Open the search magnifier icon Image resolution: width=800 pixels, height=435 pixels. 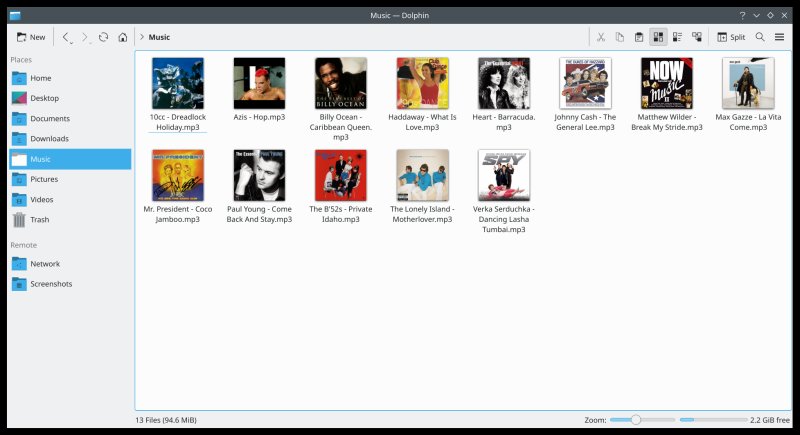(x=760, y=37)
